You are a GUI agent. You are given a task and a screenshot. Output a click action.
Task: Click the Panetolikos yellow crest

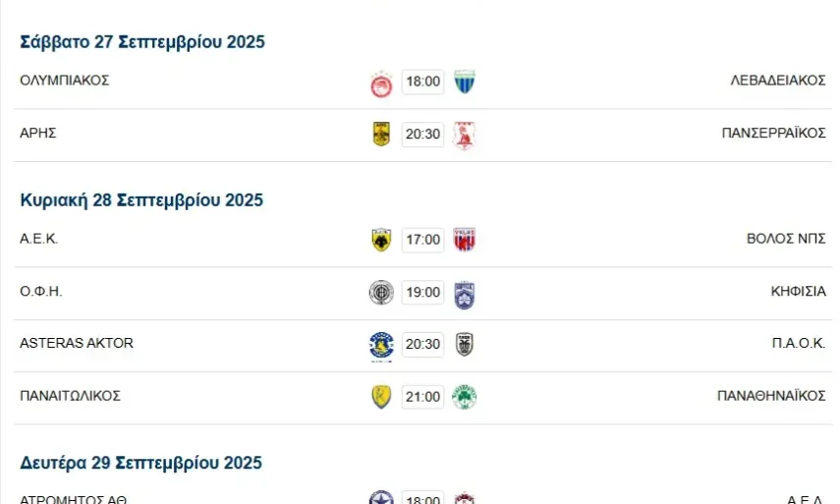pos(381,398)
